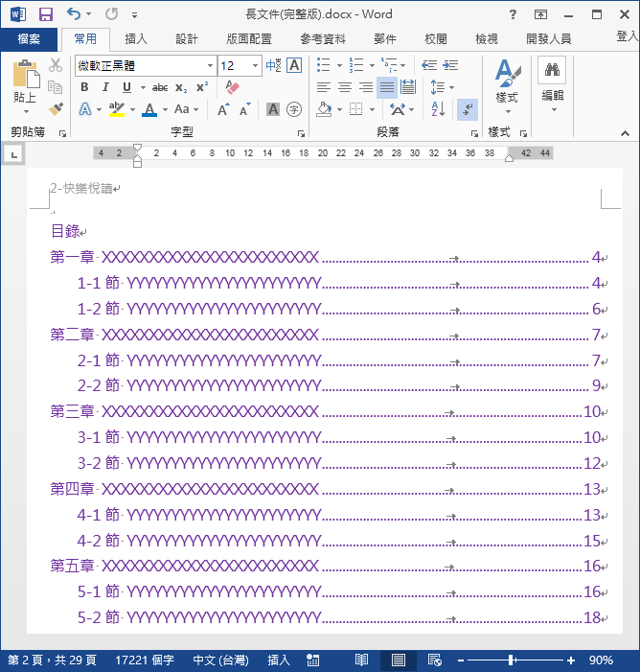Toggle strikethrough formatting
This screenshot has width=640, height=672.
(160, 87)
